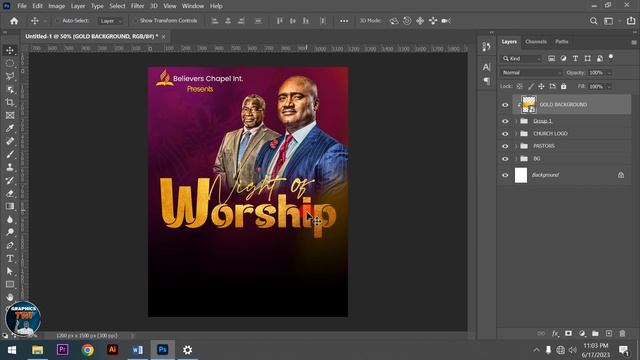The height and width of the screenshot is (360, 640).
Task: Click the three-dots more options button
Action: (344, 21)
